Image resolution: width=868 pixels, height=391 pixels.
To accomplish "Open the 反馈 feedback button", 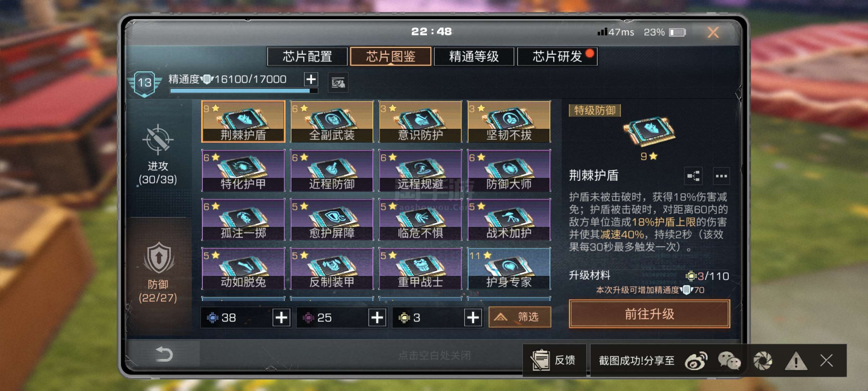I will 554,360.
